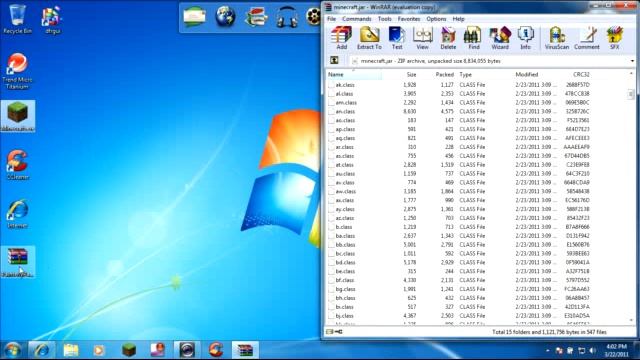Select the bf.class file row
The height and width of the screenshot is (360, 640).
[x=459, y=280]
